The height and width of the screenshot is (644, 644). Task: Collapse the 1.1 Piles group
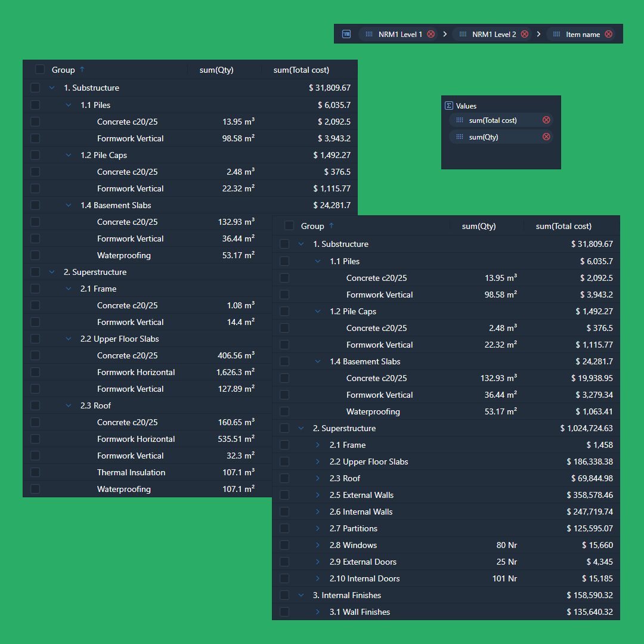(x=318, y=261)
